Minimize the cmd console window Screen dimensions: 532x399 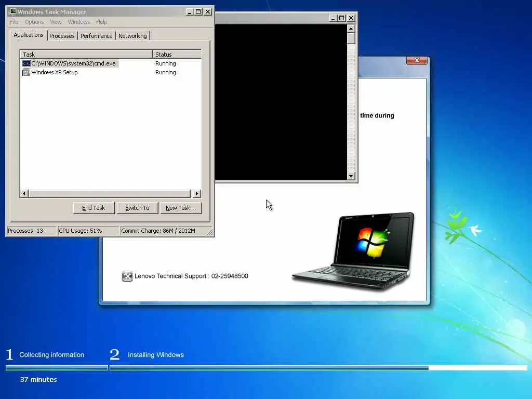333,18
